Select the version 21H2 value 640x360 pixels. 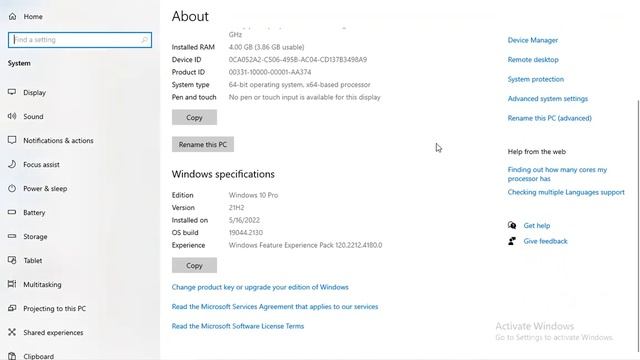coord(236,207)
